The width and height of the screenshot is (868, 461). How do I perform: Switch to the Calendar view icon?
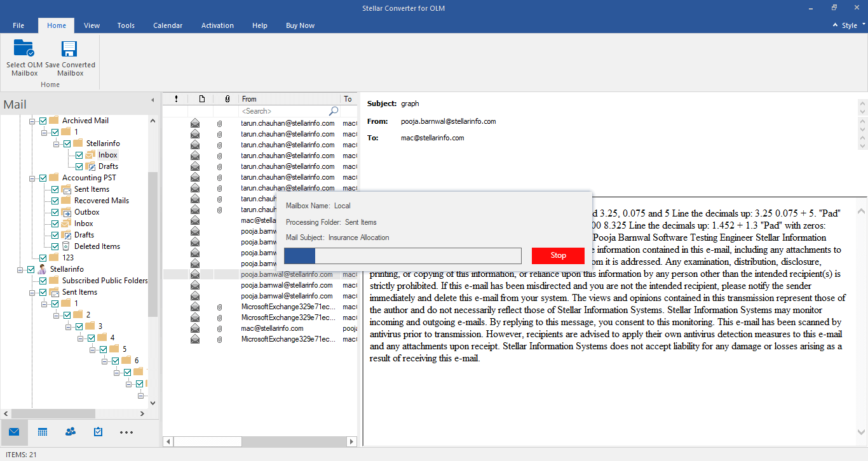(43, 432)
